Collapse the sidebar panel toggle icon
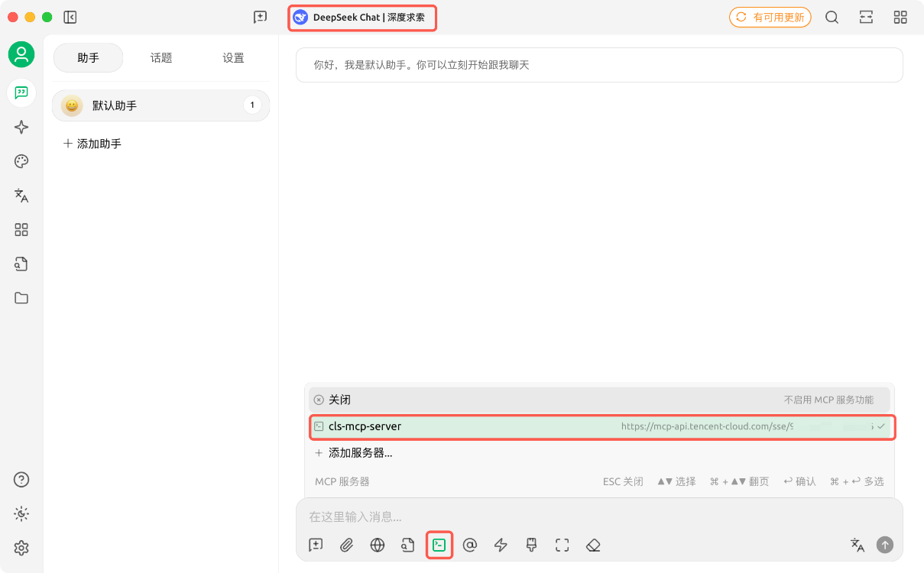Screen dimensions: 924x573 coord(70,17)
